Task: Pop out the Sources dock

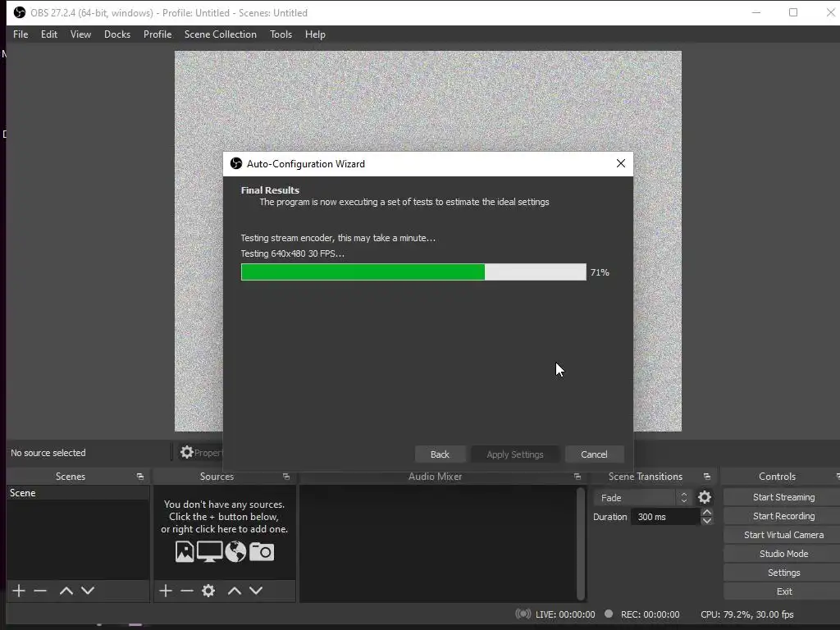Action: (x=286, y=477)
